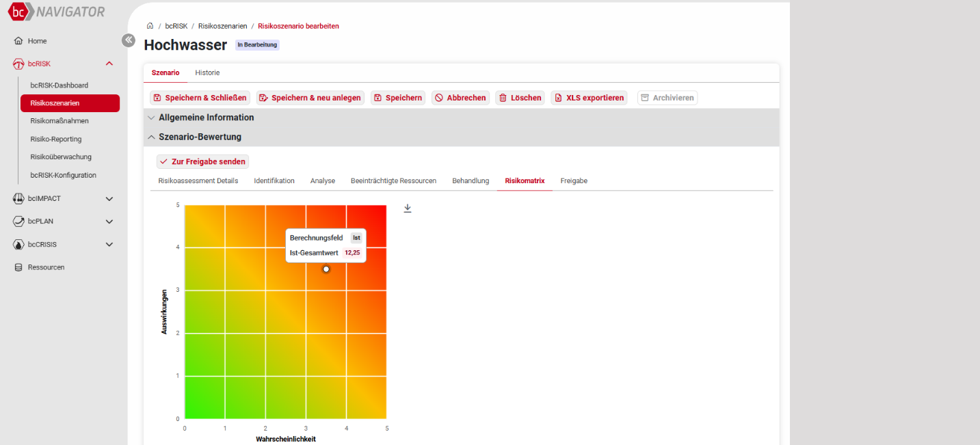
Task: Click Speichern & Schließen button
Action: pos(200,98)
